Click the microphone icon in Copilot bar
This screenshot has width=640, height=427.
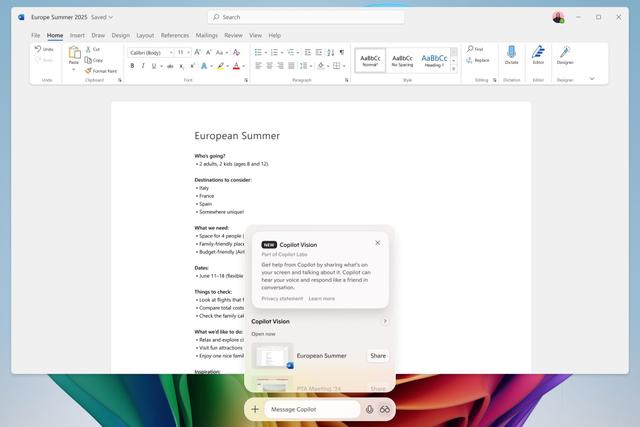370,409
